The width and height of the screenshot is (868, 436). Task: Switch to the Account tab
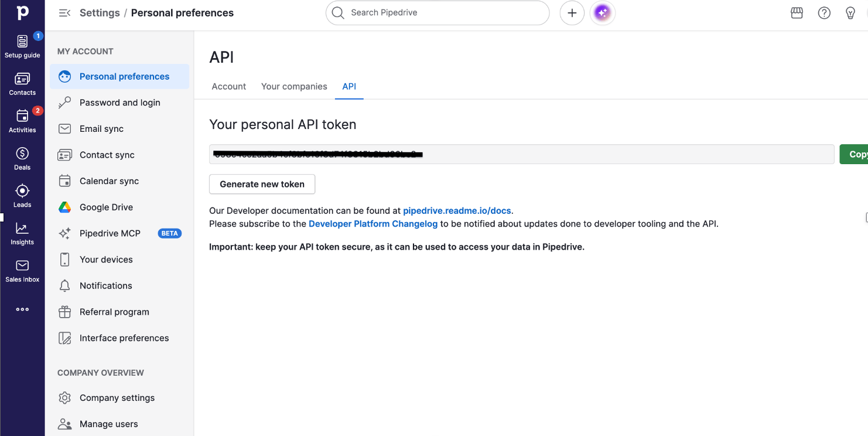pyautogui.click(x=229, y=86)
